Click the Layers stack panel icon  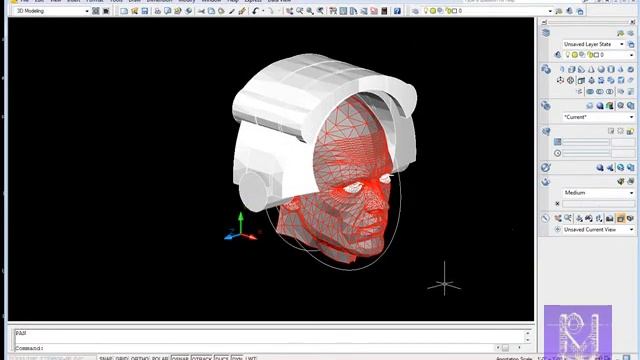[x=546, y=33]
